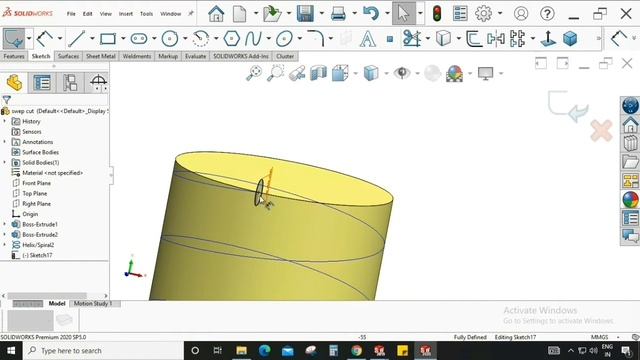The width and height of the screenshot is (640, 360).
Task: Click the Convert Entities cube icon
Action: point(443,39)
